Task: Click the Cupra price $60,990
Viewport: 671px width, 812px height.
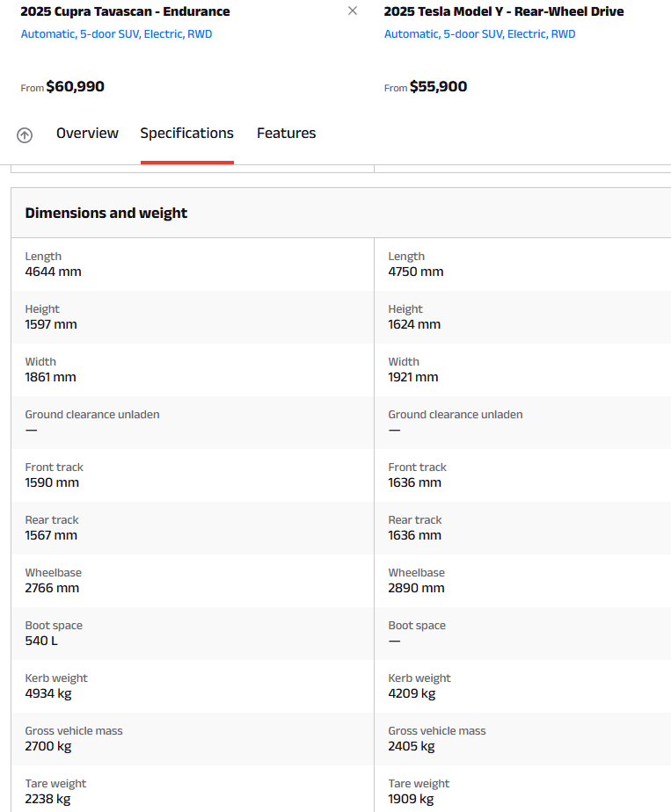Action: coord(75,86)
